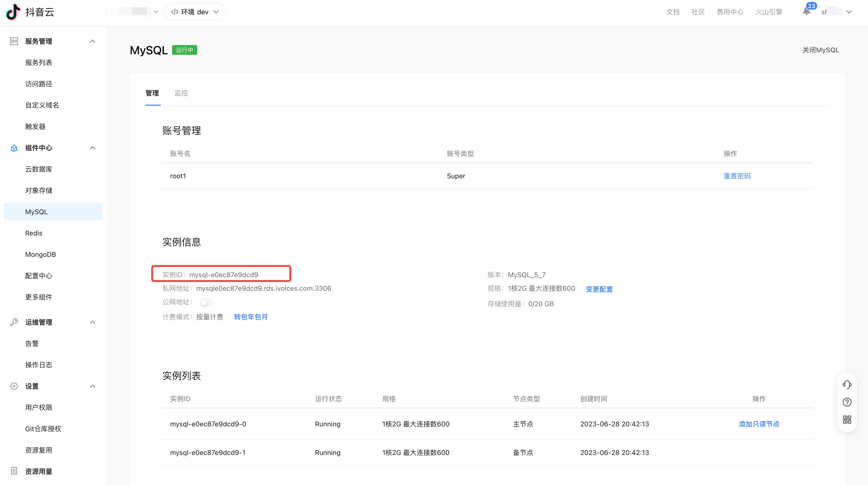Open the 费用中心 link in header
The image size is (868, 485).
point(730,12)
